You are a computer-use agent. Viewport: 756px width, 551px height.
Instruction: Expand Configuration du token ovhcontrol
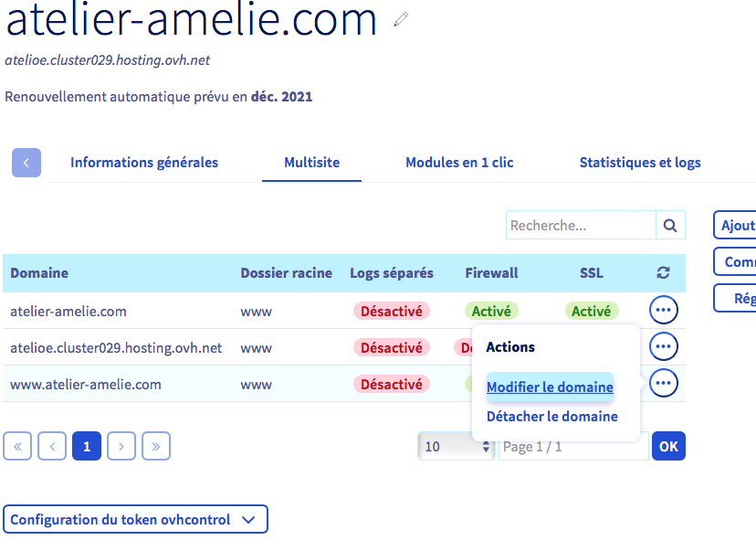point(136,519)
